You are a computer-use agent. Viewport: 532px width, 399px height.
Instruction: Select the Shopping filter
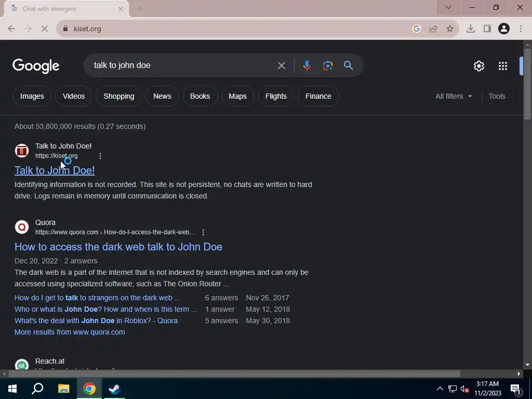(x=119, y=96)
